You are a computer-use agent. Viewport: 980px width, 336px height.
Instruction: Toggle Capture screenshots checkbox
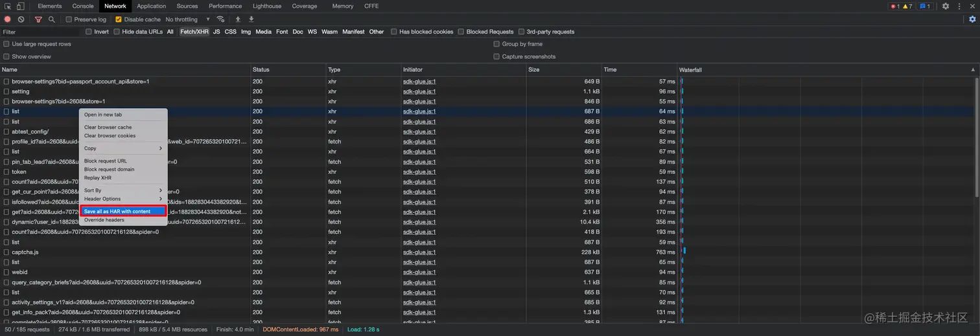tap(496, 56)
